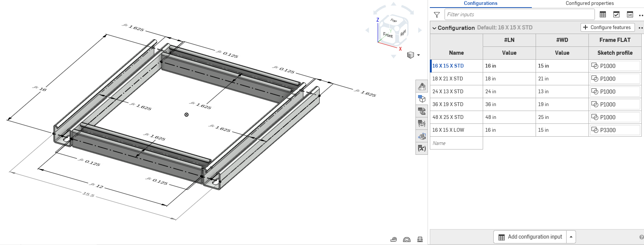Screen dimensions: 644x245
Task: Edit 16 in LN value of first row
Action: point(509,66)
